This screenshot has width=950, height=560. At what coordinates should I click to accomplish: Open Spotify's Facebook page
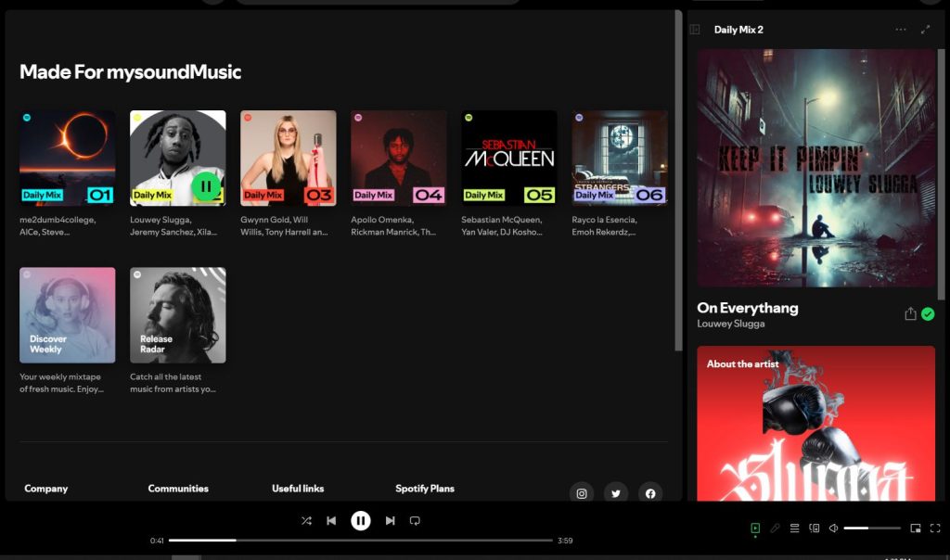pos(650,493)
